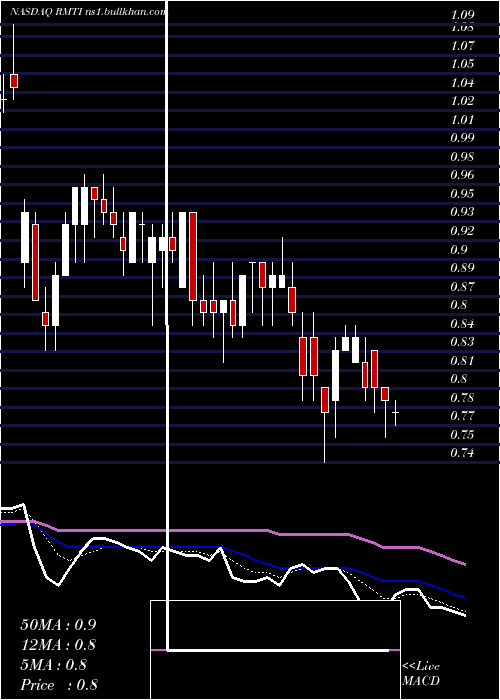500x700 pixels.
Task: Click the red candlestick near the 1.04 level
Action: pyautogui.click(x=14, y=81)
